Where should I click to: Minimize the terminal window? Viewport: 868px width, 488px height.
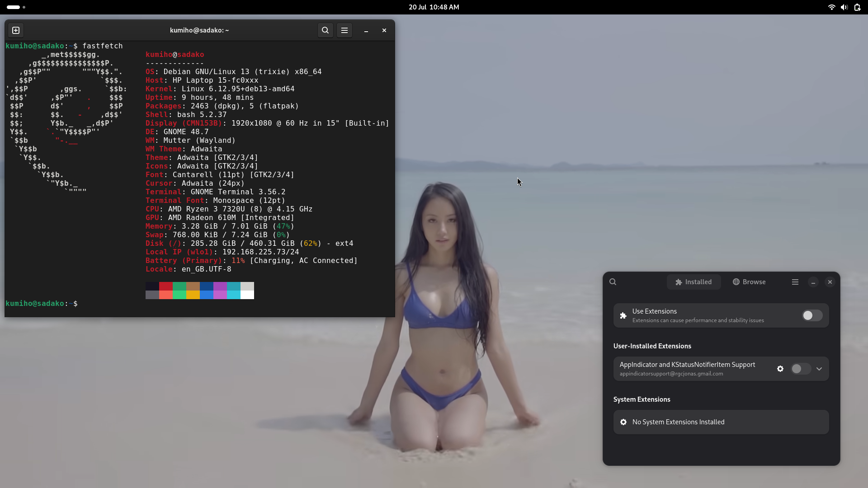(366, 30)
